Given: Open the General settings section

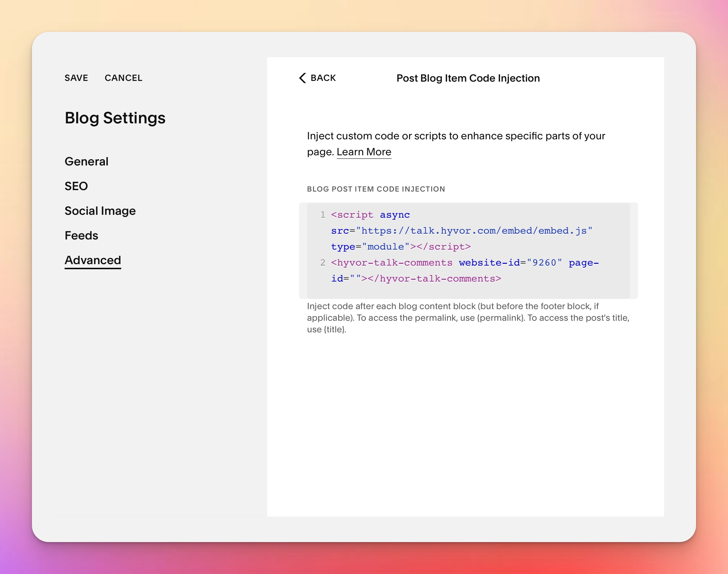Looking at the screenshot, I should click(86, 161).
